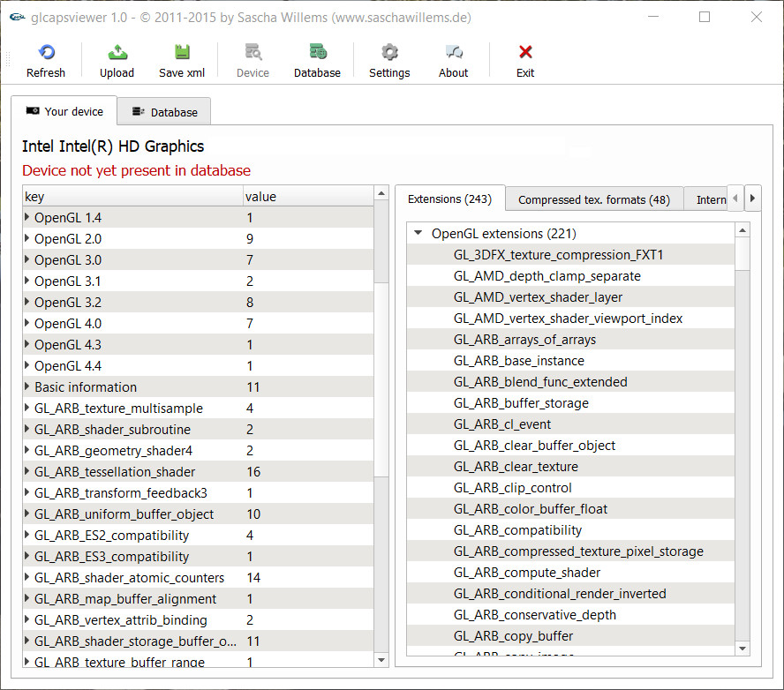Select the Extensions (243) tab
Viewport: 784px width, 690px height.
pos(449,199)
